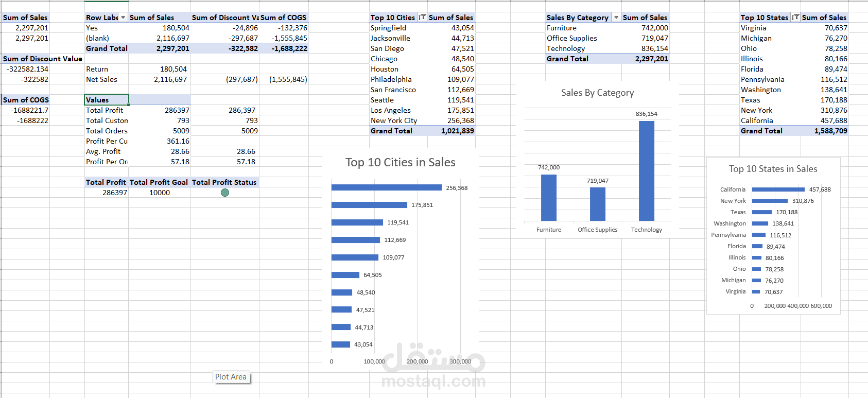Select the -322582.134 cell
868x398 pixels.
[x=26, y=69]
